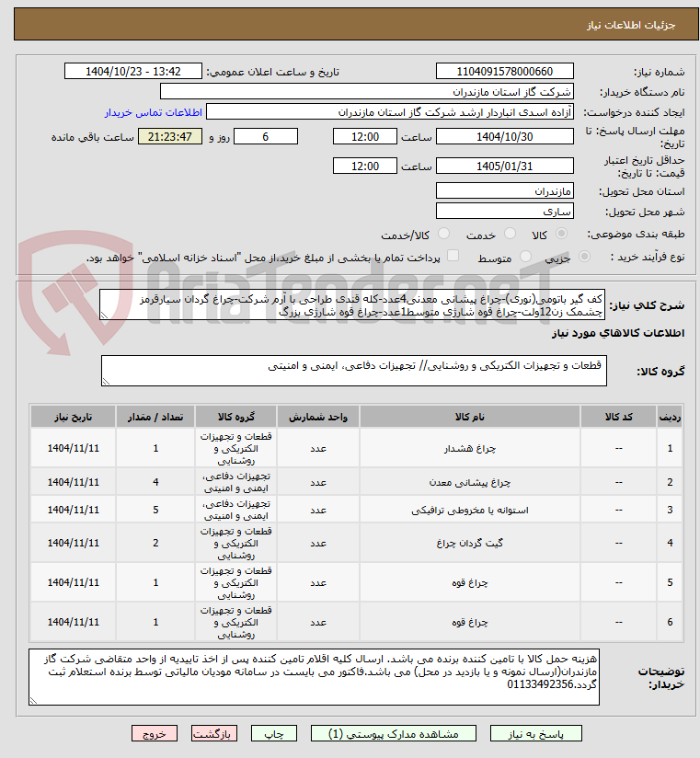The height and width of the screenshot is (758, 700).
Task: Select the جزیی purchase type radio
Action: pyautogui.click(x=584, y=257)
